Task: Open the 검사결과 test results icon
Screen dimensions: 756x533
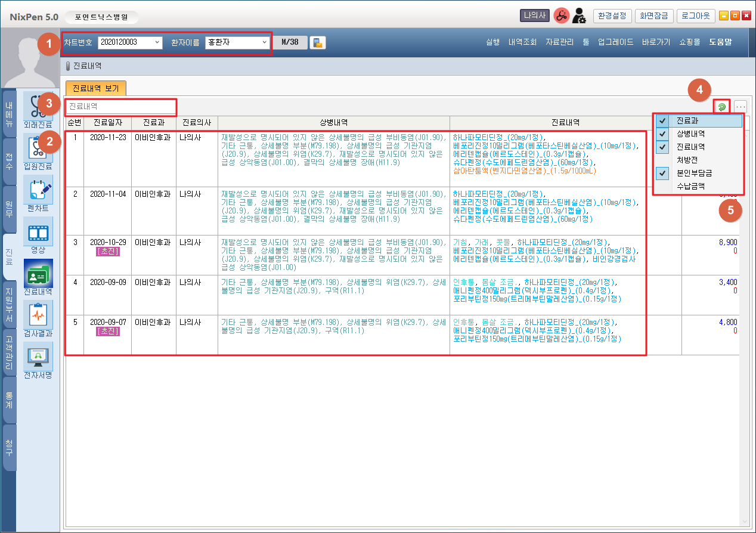Action: click(x=38, y=318)
